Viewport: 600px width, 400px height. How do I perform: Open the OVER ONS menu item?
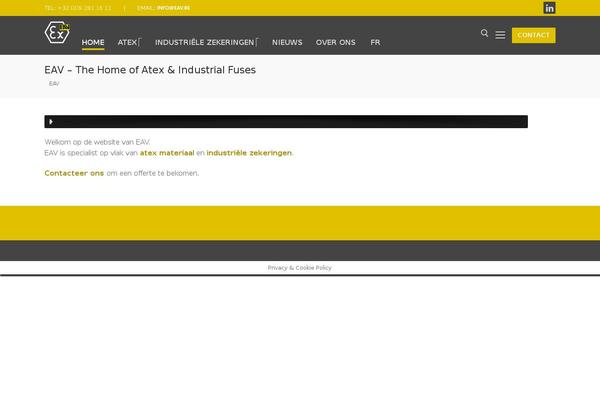click(336, 42)
